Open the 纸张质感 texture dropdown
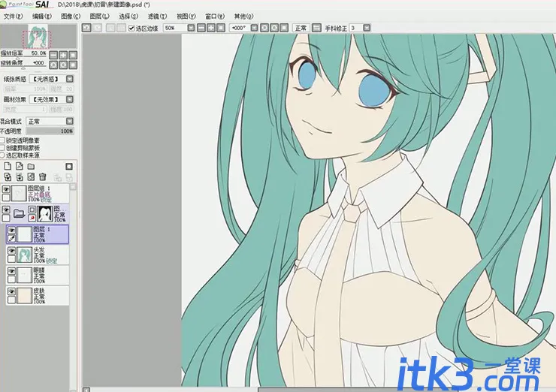The height and width of the screenshot is (392, 556). pyautogui.click(x=70, y=79)
